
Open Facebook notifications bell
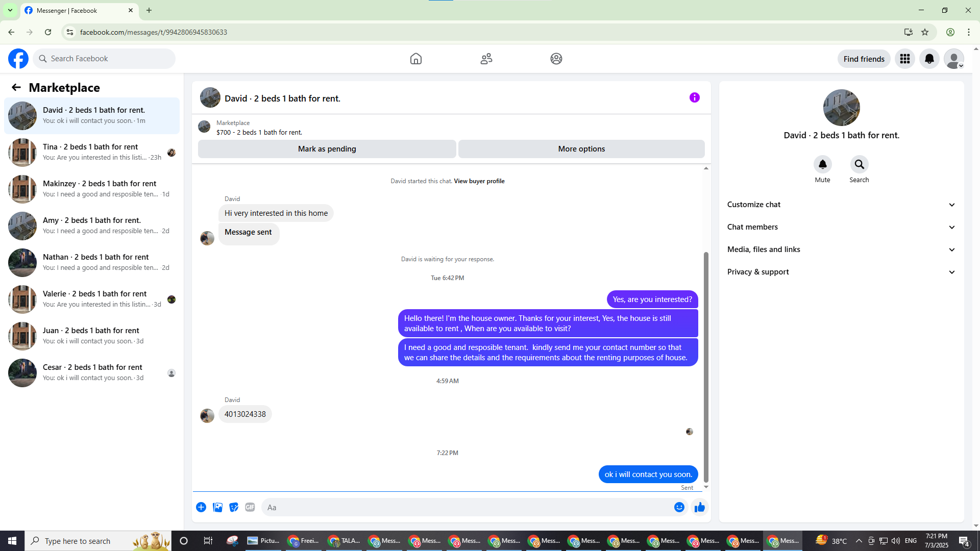click(929, 59)
